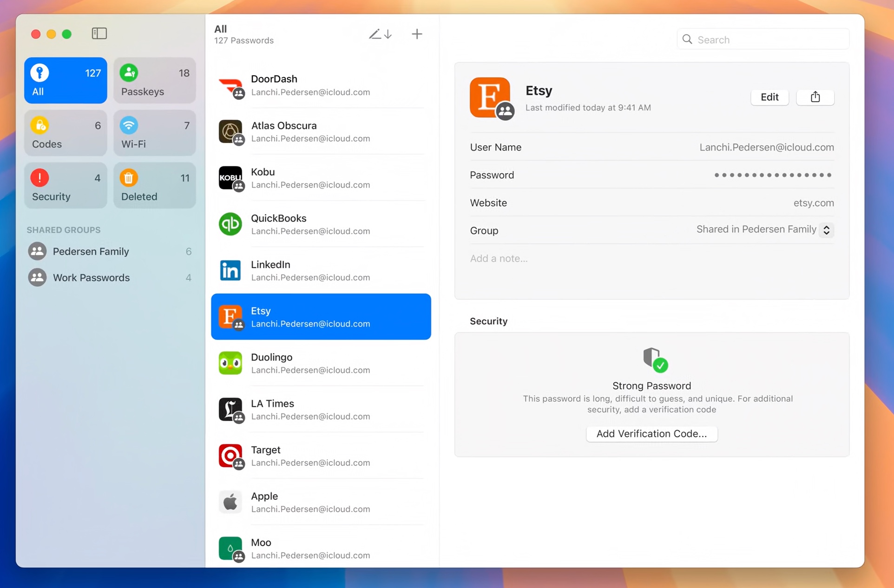Viewport: 894px width, 588px height.
Task: Select the Apple entry name
Action: (264, 496)
